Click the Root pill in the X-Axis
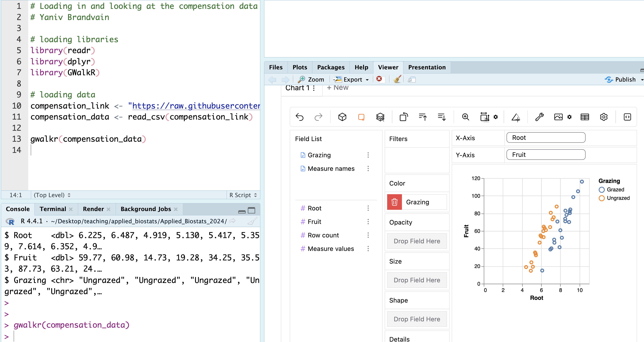Viewport: 644px width, 342px height. [546, 138]
